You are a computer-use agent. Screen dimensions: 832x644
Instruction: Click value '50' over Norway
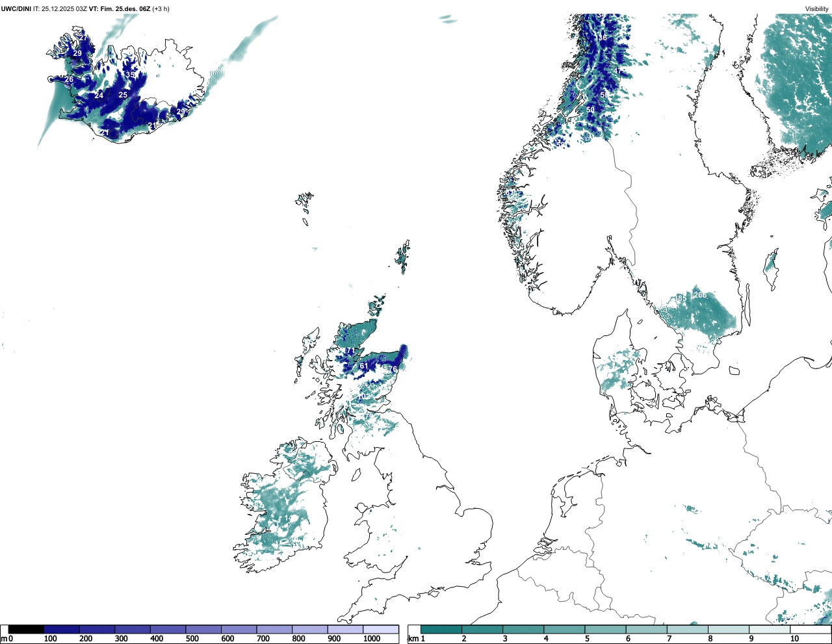pos(590,110)
